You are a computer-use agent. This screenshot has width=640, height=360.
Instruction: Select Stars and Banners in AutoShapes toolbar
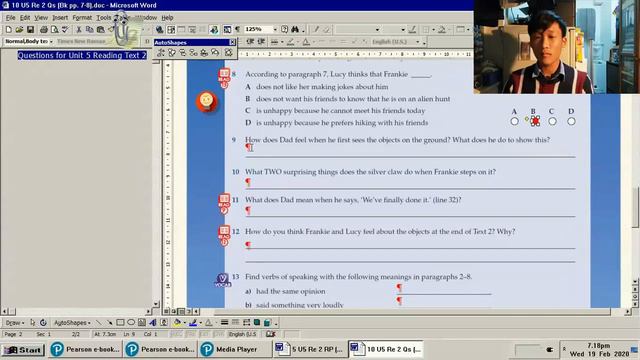[204, 53]
